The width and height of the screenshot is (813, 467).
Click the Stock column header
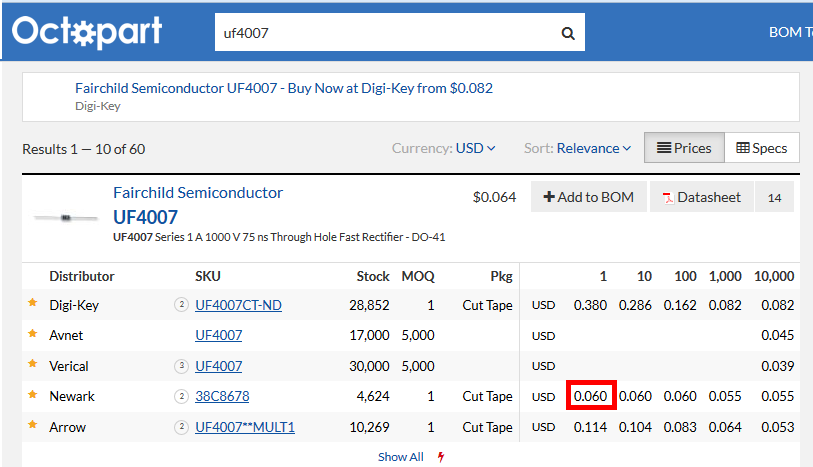click(373, 276)
